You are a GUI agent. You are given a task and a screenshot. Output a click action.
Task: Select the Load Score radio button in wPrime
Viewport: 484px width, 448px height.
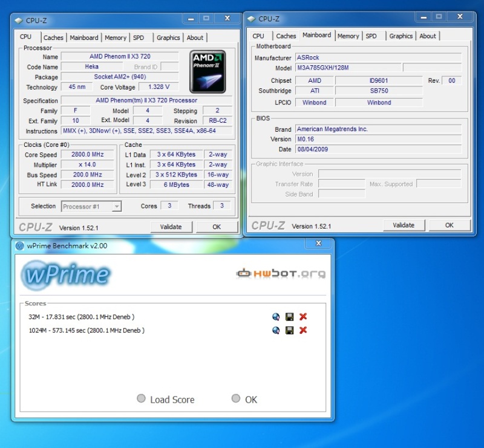[141, 398]
